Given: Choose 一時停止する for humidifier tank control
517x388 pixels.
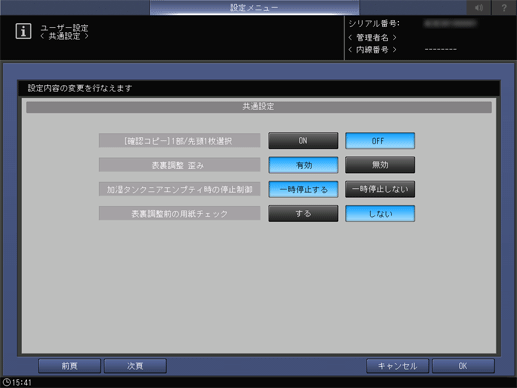Looking at the screenshot, I should point(303,189).
